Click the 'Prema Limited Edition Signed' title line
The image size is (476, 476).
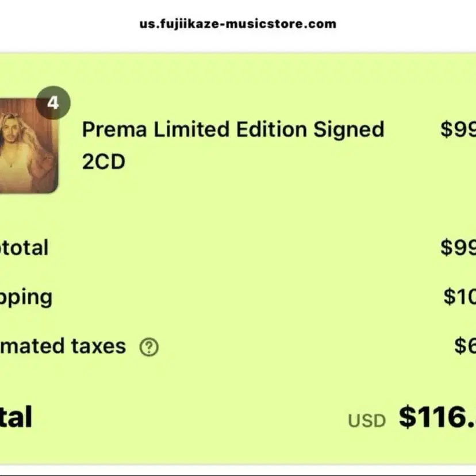[233, 129]
